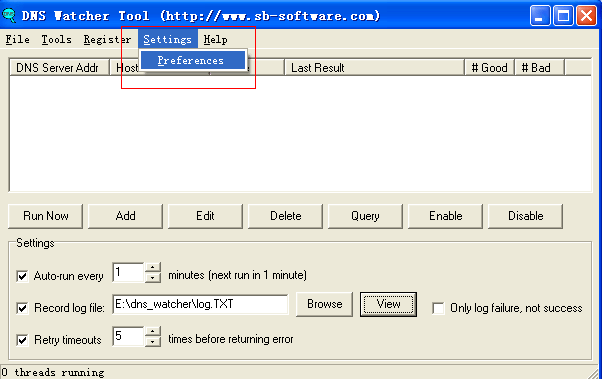Close the Settings menu
The height and width of the screenshot is (379, 602).
pos(167,40)
